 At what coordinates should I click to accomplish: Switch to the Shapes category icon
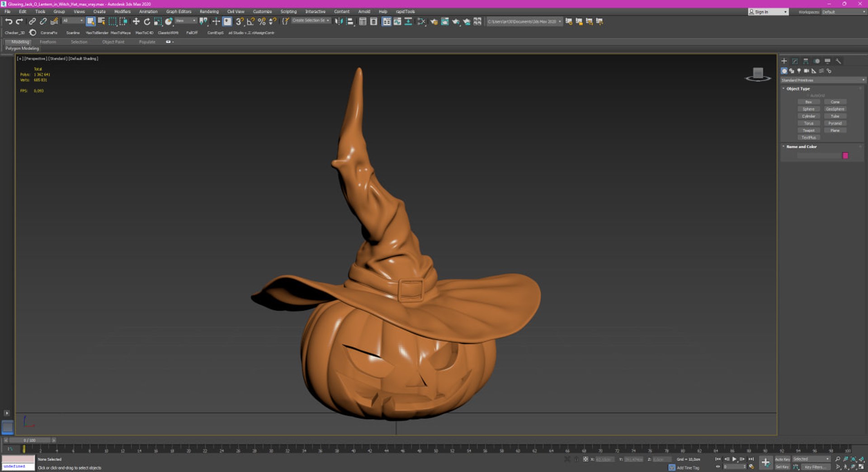tap(792, 71)
